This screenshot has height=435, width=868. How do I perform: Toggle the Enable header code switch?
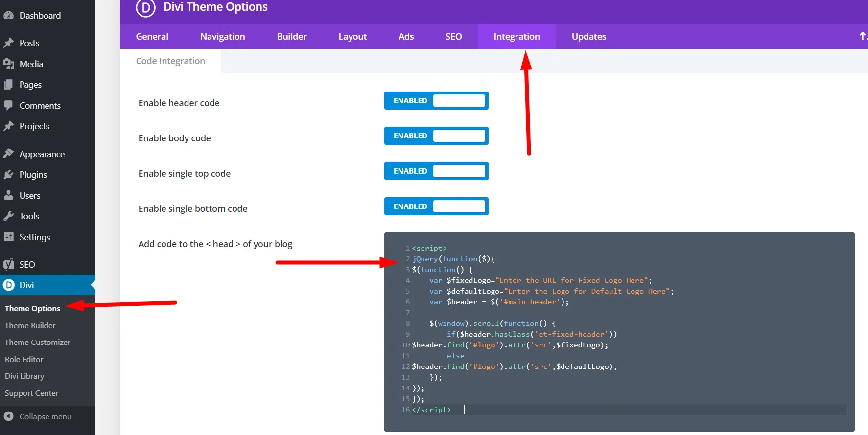click(x=436, y=101)
